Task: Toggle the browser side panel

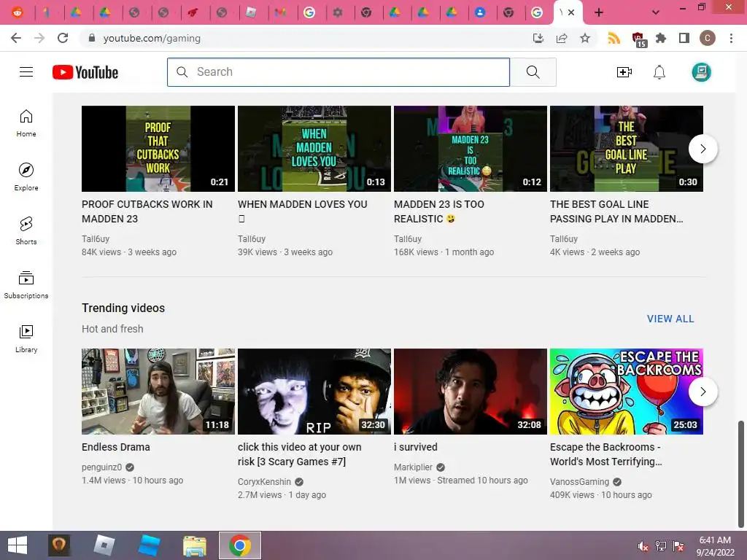Action: pos(684,38)
